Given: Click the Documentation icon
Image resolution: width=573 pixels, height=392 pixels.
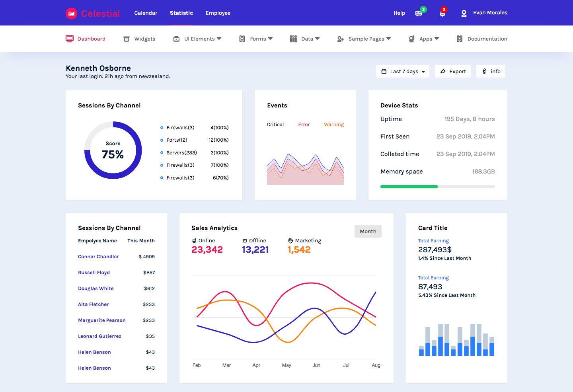Looking at the screenshot, I should (460, 39).
